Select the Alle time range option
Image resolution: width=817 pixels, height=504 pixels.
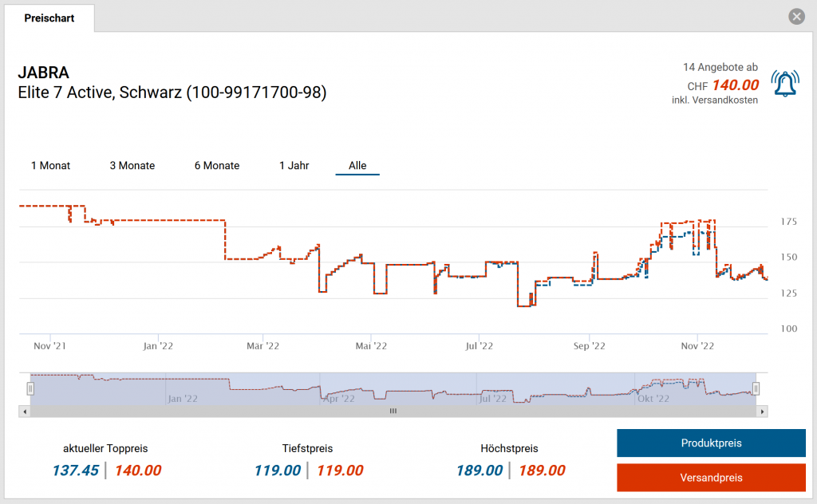(357, 166)
